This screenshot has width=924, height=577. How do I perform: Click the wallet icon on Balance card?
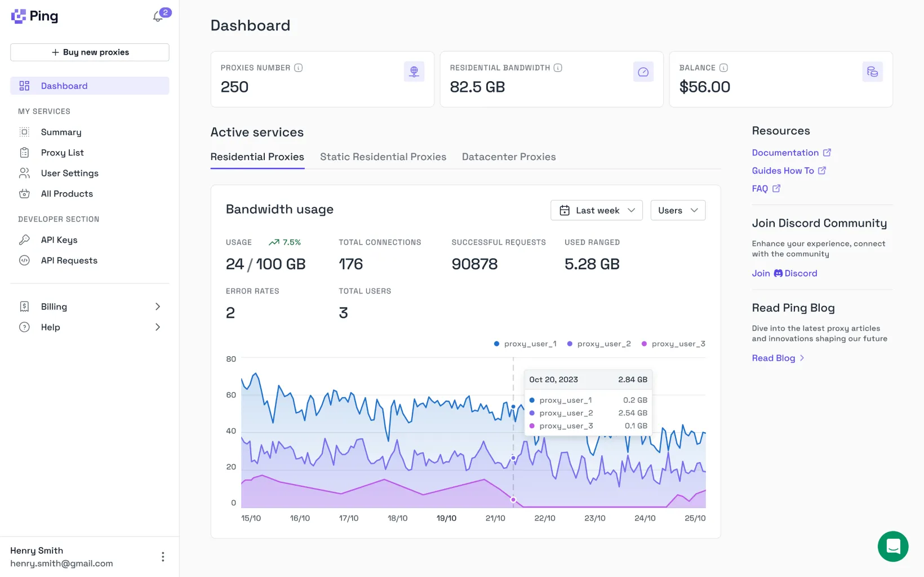pyautogui.click(x=873, y=72)
